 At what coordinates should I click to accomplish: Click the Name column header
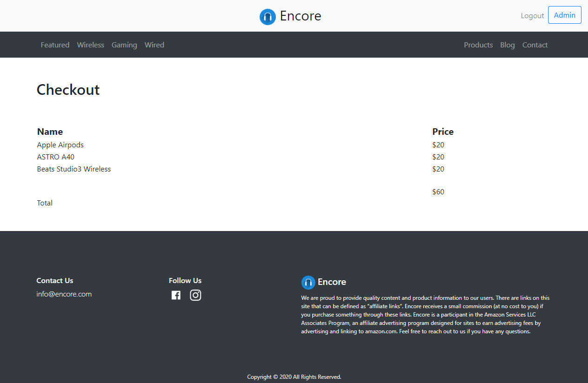click(x=50, y=132)
